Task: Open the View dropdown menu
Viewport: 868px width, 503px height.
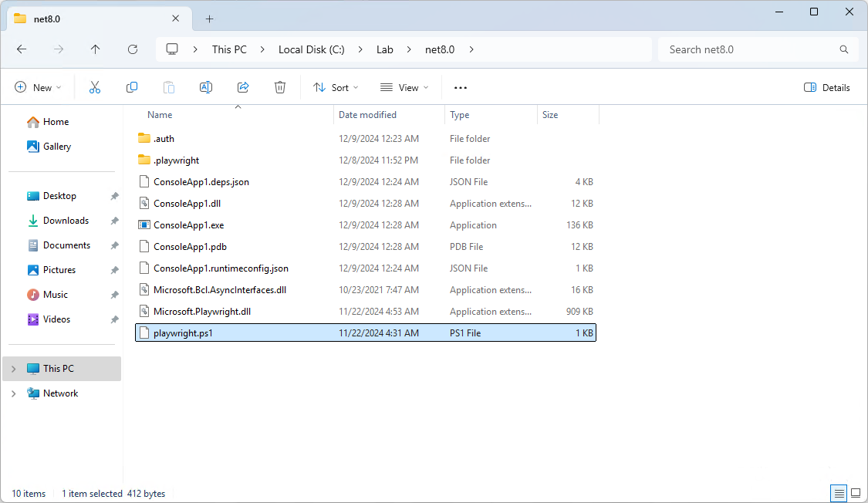Action: 404,87
